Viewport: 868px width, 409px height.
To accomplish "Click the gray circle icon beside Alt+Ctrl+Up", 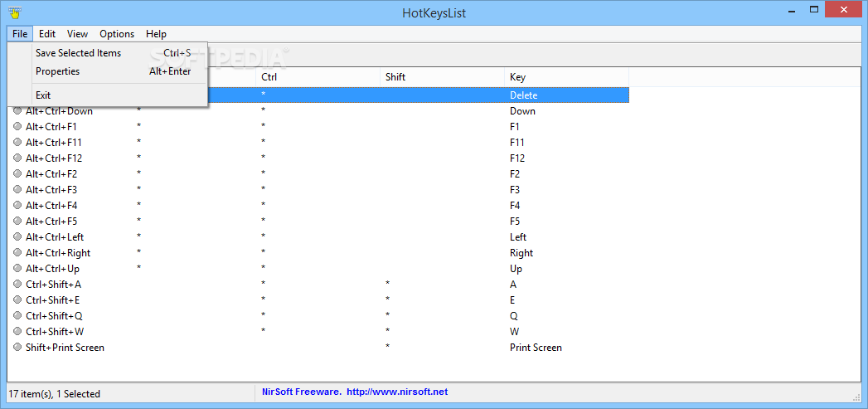I will pyautogui.click(x=17, y=268).
